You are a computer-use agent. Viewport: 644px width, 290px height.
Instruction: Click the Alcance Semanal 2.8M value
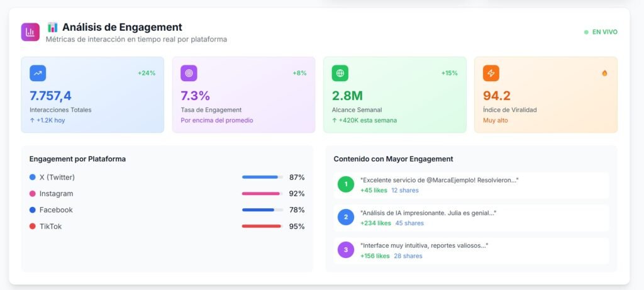pyautogui.click(x=347, y=96)
